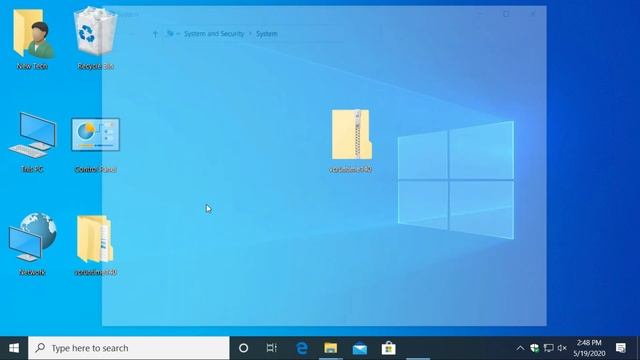Screen dimensions: 640x360
Task: Open Microsoft Store from the taskbar
Action: tap(388, 348)
